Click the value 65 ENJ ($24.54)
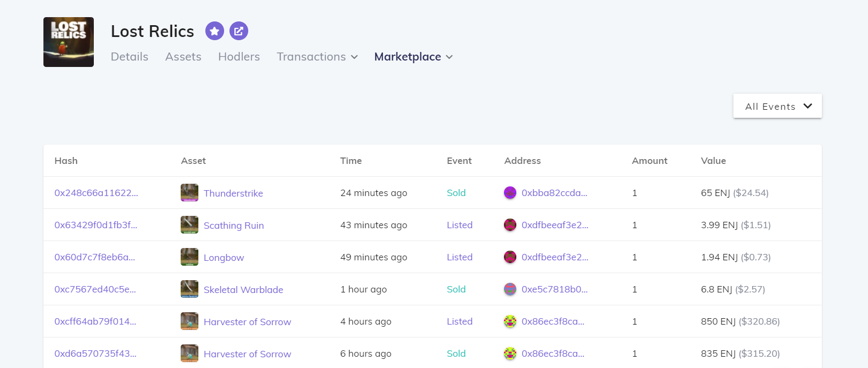This screenshot has height=368, width=868. (735, 193)
